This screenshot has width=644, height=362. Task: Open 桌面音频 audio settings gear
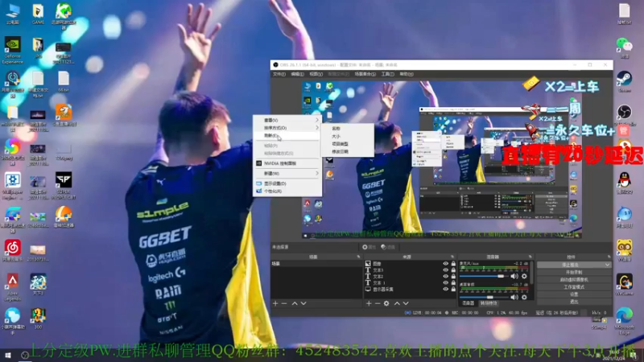(524, 297)
